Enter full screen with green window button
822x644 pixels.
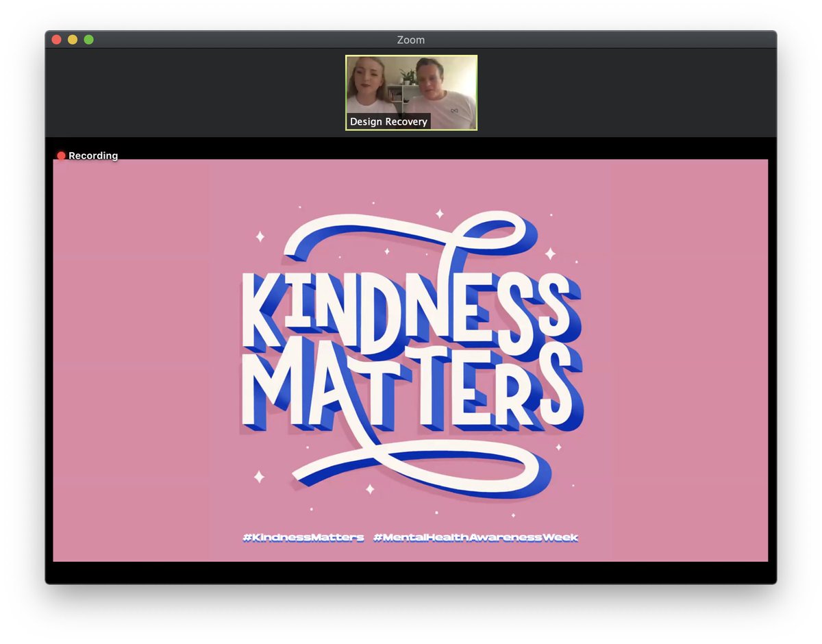point(88,40)
